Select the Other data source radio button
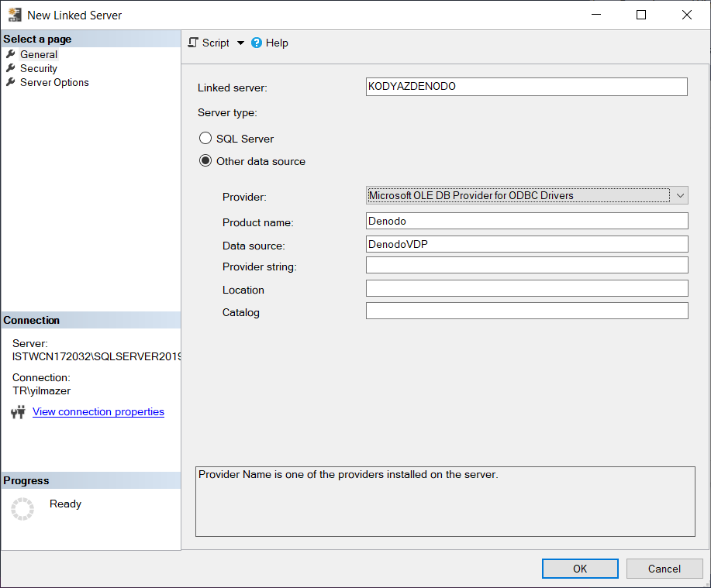711x588 pixels. pyautogui.click(x=205, y=160)
